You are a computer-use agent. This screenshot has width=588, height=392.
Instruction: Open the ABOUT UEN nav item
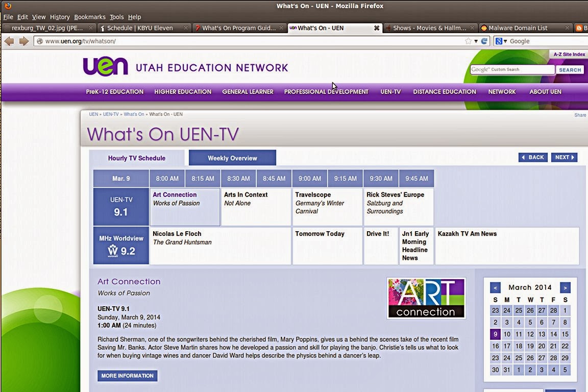(x=546, y=92)
